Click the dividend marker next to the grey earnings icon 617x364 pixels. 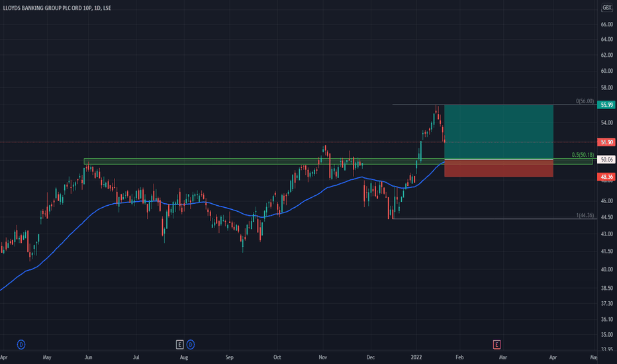coord(191,345)
